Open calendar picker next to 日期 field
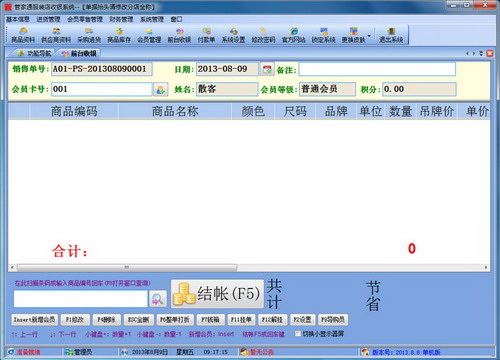 click(x=267, y=69)
